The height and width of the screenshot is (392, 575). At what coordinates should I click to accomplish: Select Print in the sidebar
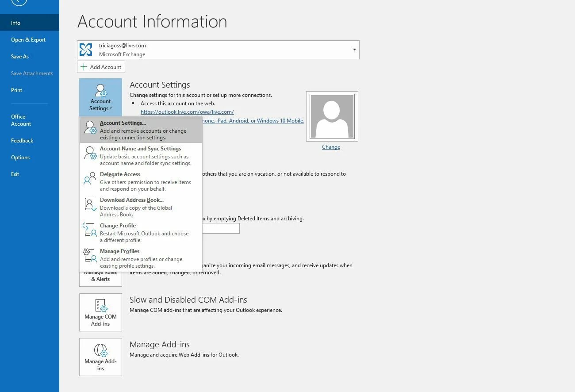point(30,90)
